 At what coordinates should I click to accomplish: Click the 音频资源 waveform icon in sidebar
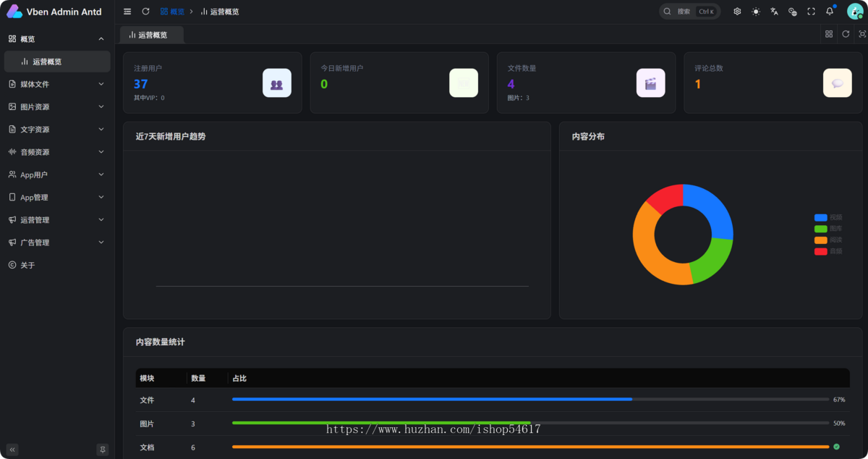pos(12,152)
